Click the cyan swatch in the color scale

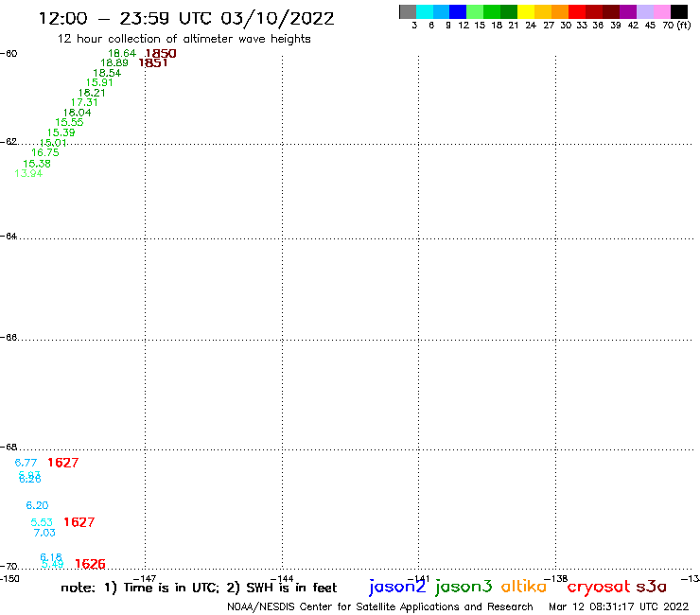(x=425, y=11)
